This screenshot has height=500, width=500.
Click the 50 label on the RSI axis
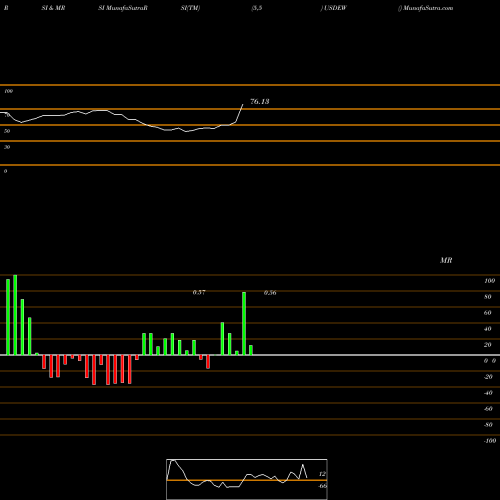coord(7,131)
